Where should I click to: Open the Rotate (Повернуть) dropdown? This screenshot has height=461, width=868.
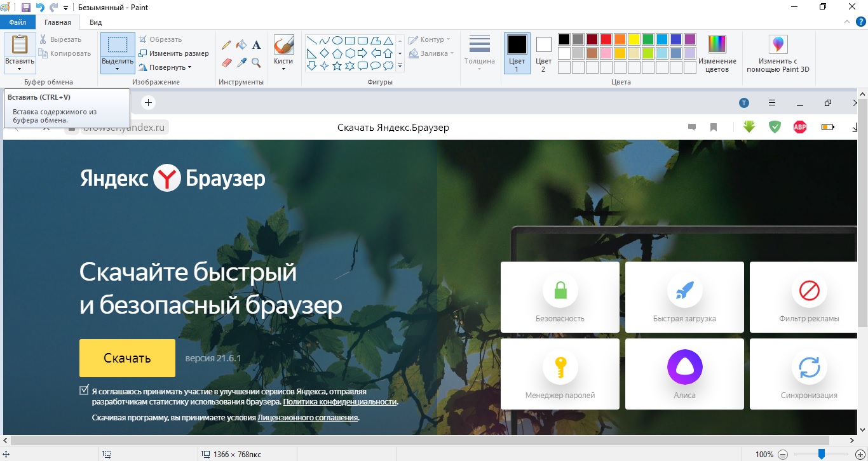166,67
